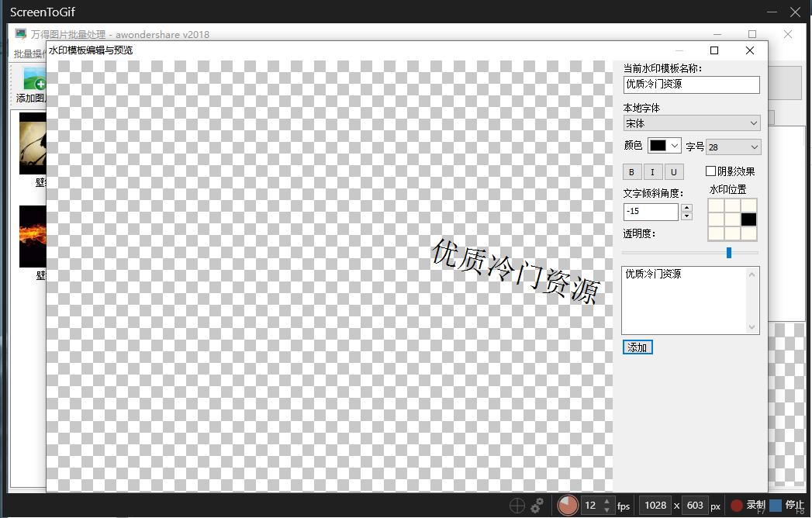Minimize the ScreenToGif recorder window
The width and height of the screenshot is (812, 518).
click(x=772, y=12)
